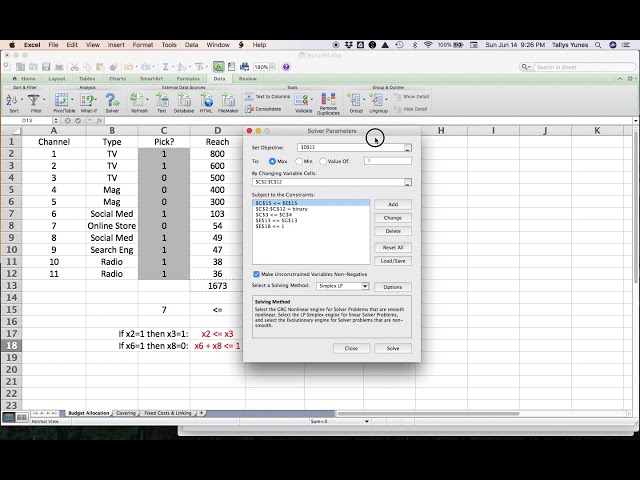Click the Ungroup outline icon
The width and height of the screenshot is (640, 480).
coord(376,100)
